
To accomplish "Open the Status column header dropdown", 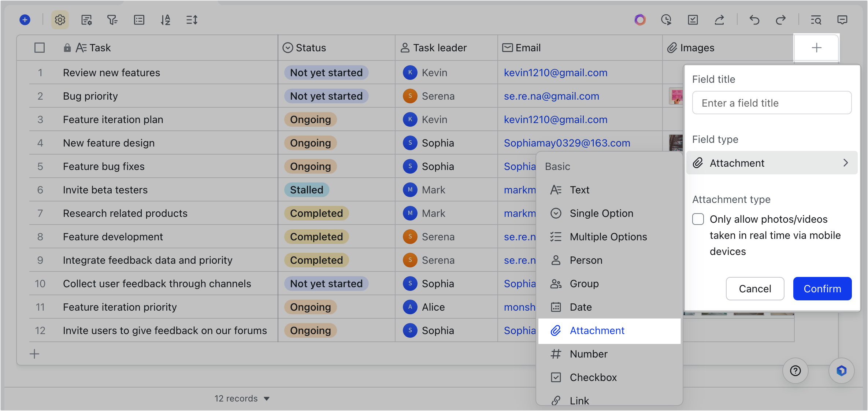I will click(x=288, y=47).
